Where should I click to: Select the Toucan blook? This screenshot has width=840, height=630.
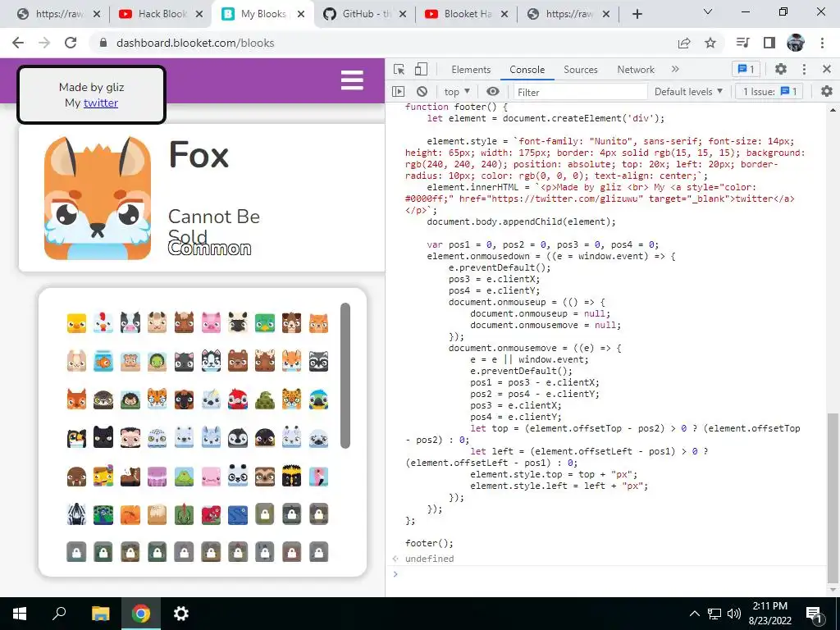click(x=76, y=438)
